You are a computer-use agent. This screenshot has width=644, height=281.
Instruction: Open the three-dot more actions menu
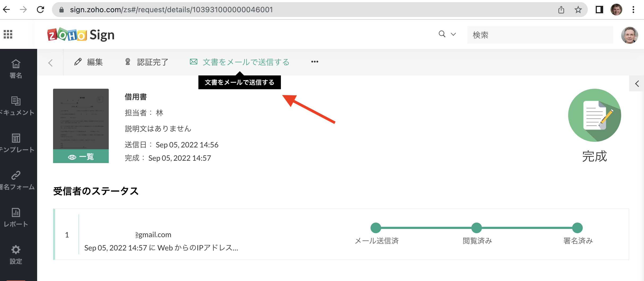tap(315, 62)
